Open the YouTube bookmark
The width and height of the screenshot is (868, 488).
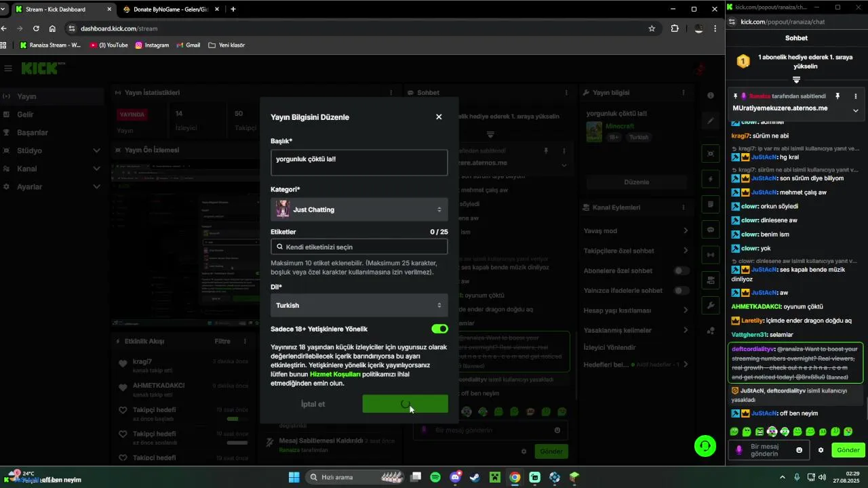109,45
